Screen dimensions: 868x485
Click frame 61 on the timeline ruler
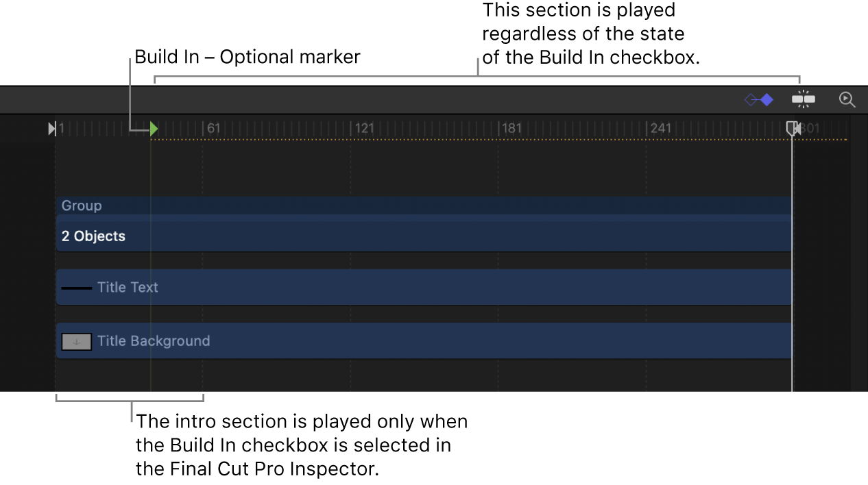(208, 127)
